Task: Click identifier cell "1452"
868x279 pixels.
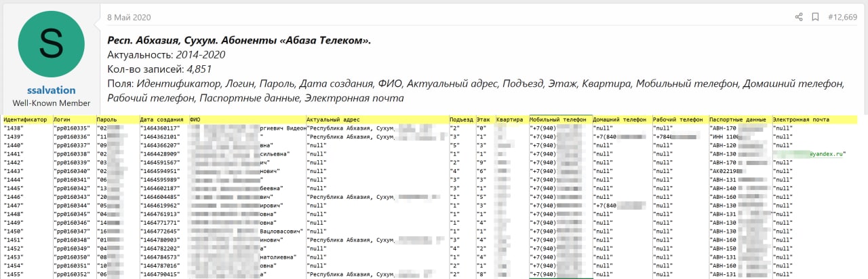Action: (14, 249)
